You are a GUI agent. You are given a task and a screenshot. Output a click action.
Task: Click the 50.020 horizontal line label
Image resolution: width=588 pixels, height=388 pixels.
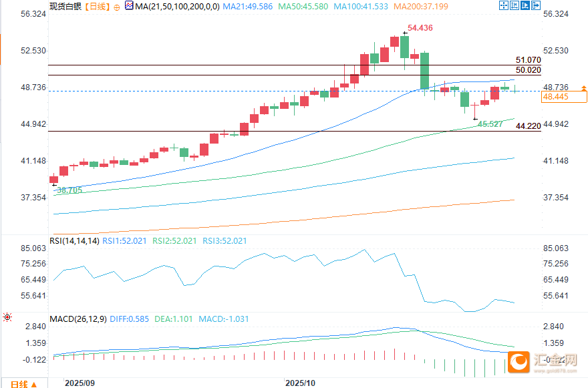click(528, 70)
